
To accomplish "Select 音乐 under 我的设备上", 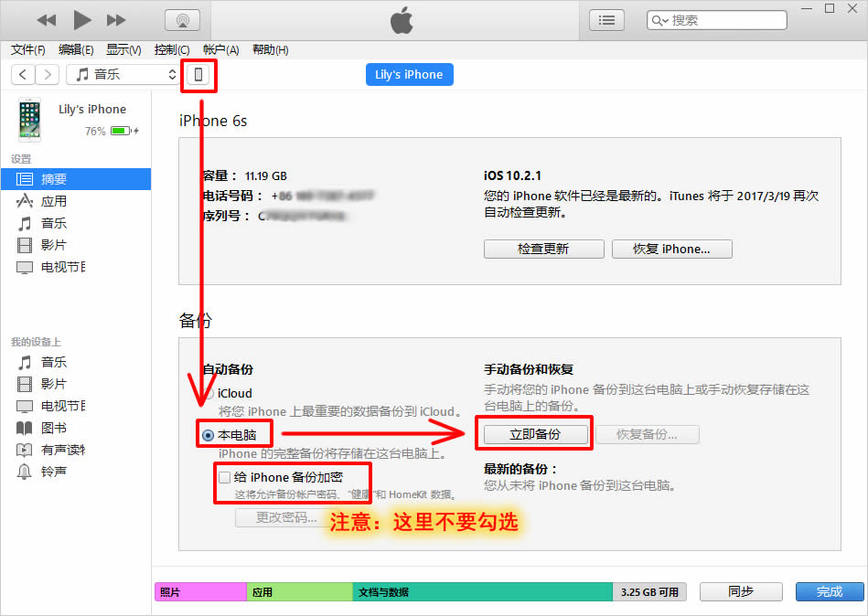I will [53, 362].
